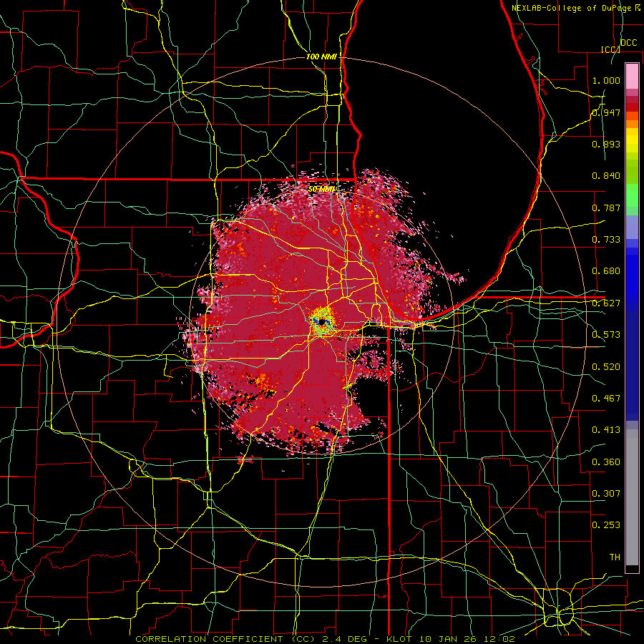644x644 pixels.
Task: Click the 0.893 legend value
Action: (606, 144)
